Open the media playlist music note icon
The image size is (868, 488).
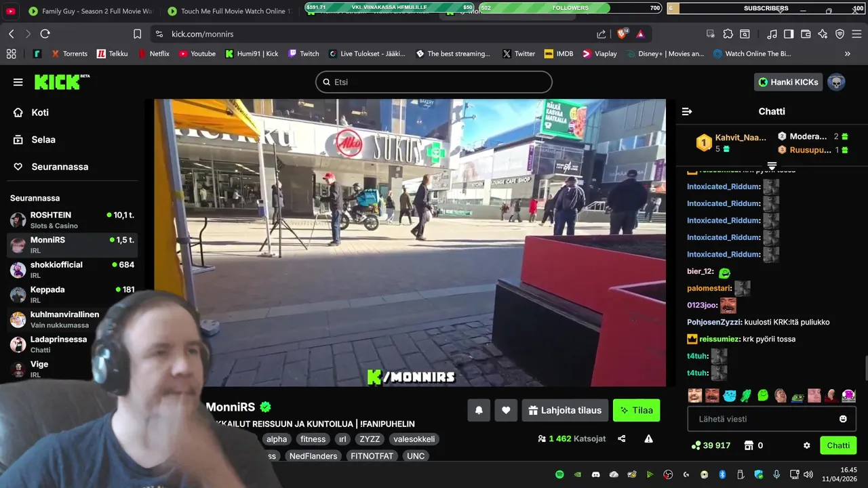click(772, 34)
